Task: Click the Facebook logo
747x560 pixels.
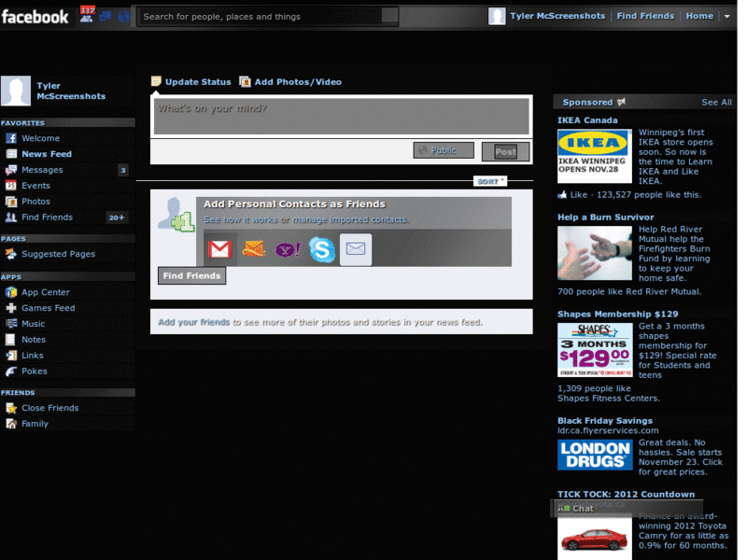Action: (x=35, y=17)
